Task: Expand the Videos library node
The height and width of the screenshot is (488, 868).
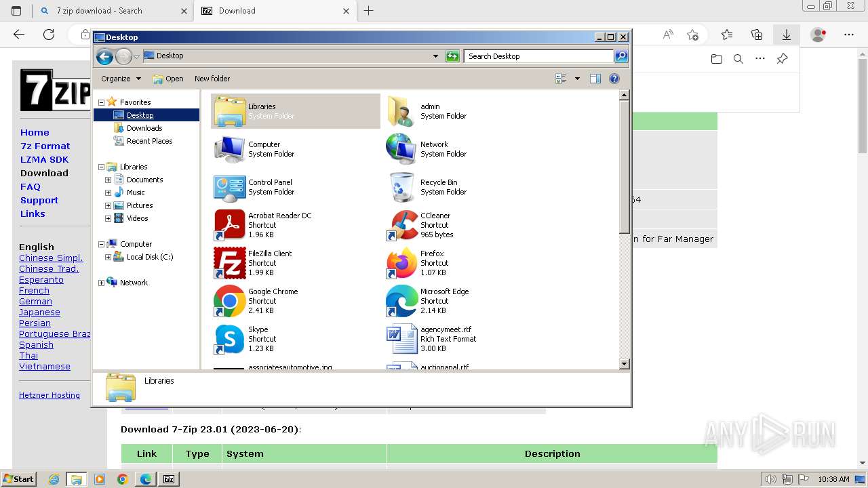Action: [108, 218]
